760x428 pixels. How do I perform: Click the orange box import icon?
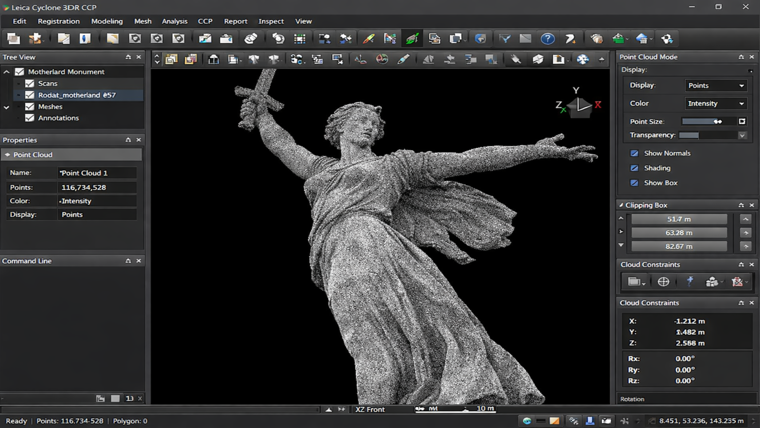(x=35, y=39)
